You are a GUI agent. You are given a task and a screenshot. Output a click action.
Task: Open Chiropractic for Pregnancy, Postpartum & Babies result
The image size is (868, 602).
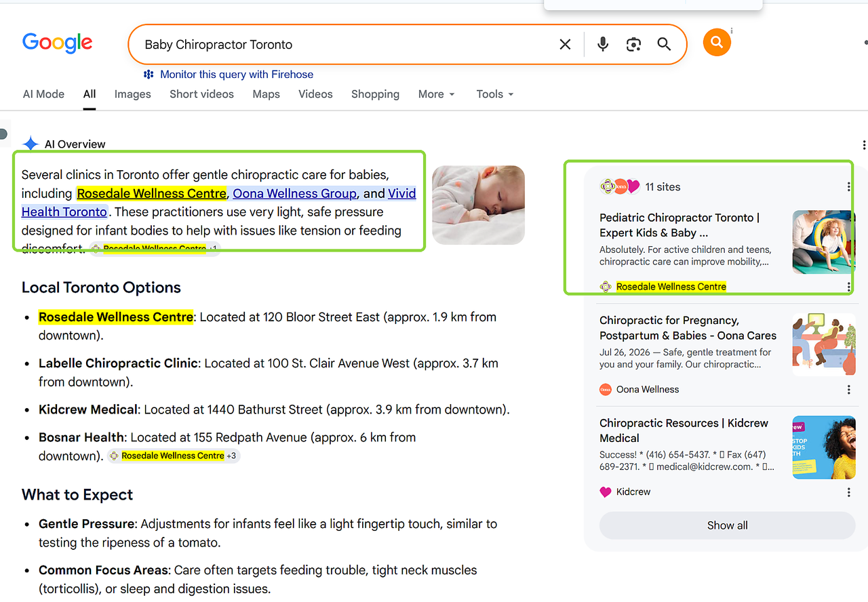[x=688, y=328]
